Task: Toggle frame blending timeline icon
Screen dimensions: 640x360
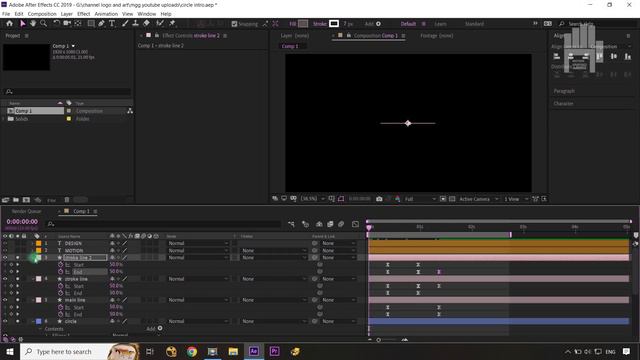Action: [x=330, y=224]
